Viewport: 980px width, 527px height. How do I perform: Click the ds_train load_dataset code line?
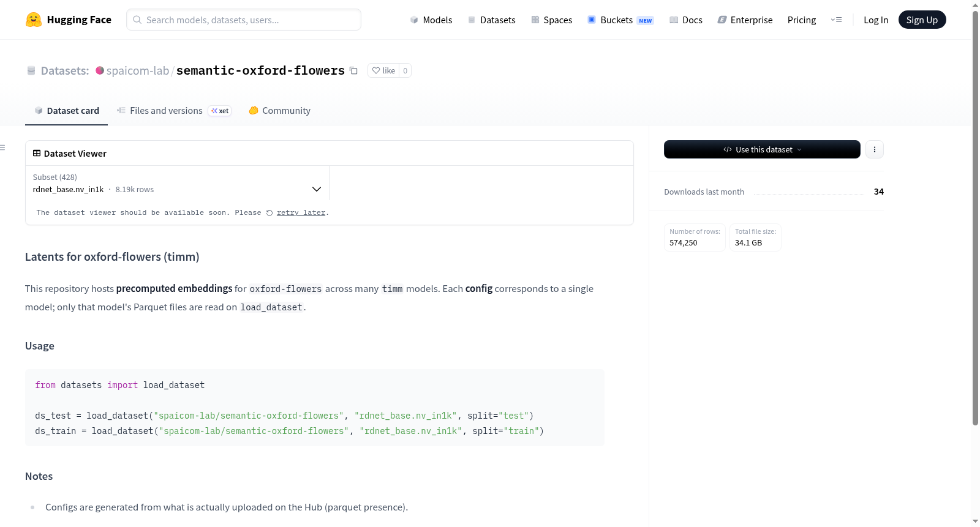(x=289, y=431)
